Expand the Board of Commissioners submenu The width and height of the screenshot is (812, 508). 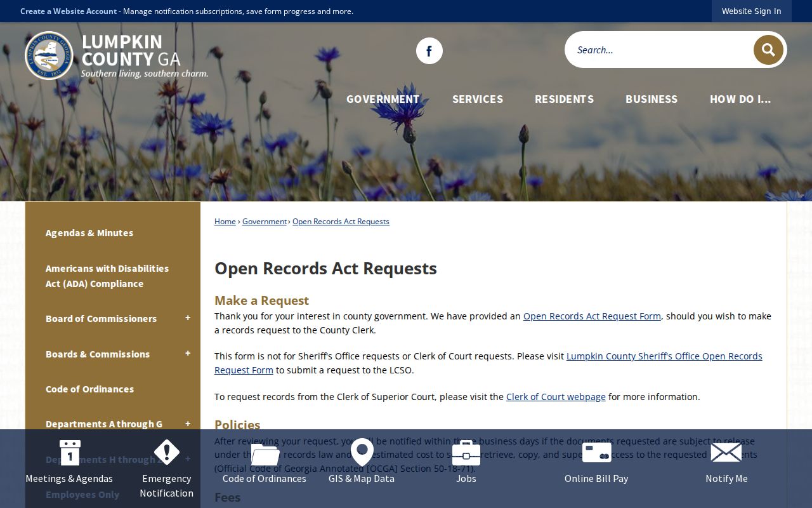(188, 318)
